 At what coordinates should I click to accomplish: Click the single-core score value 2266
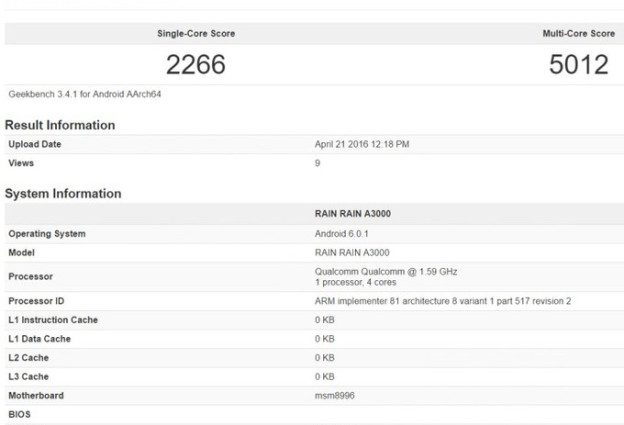(196, 65)
